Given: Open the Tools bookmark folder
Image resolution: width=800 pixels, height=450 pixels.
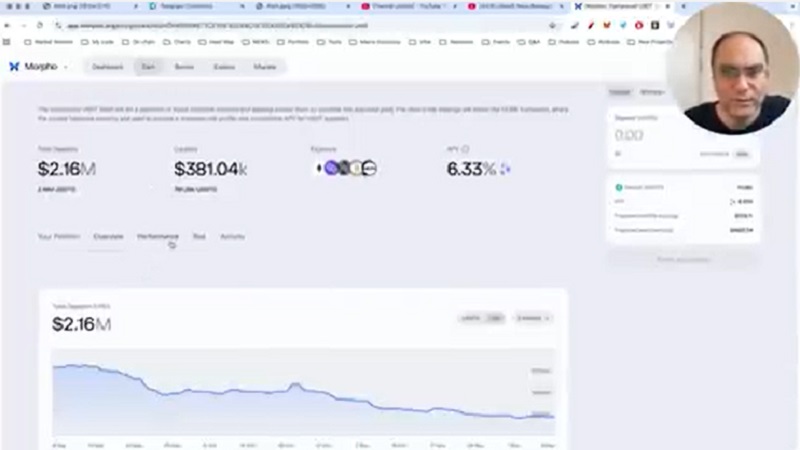Looking at the screenshot, I should point(330,42).
